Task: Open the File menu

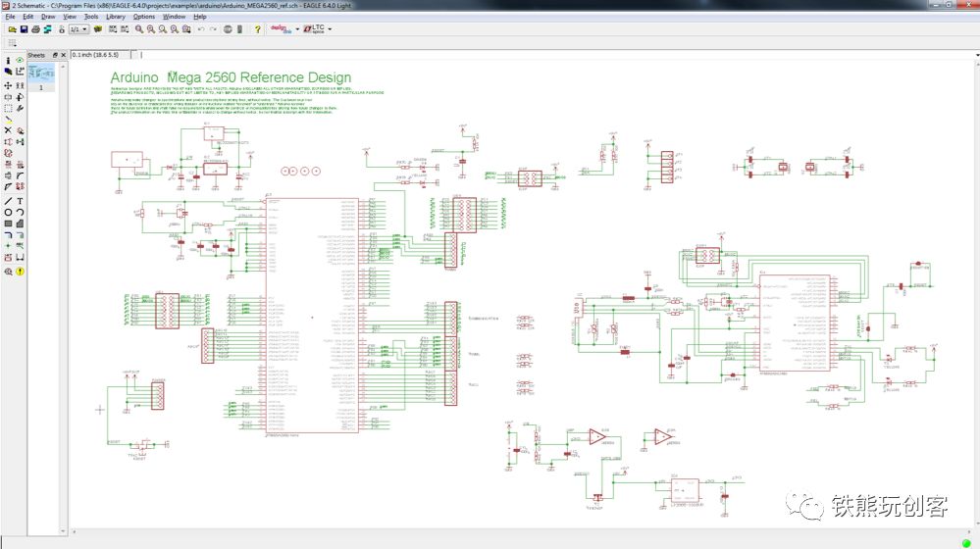Action: click(10, 17)
